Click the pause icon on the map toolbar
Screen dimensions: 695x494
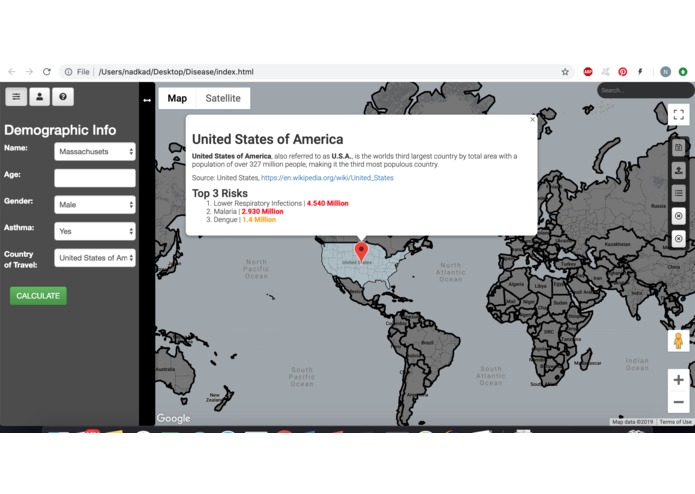679,216
